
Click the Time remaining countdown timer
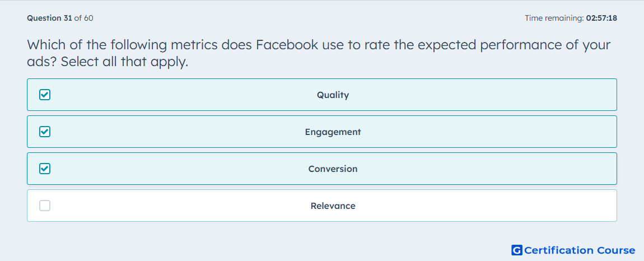[571, 18]
